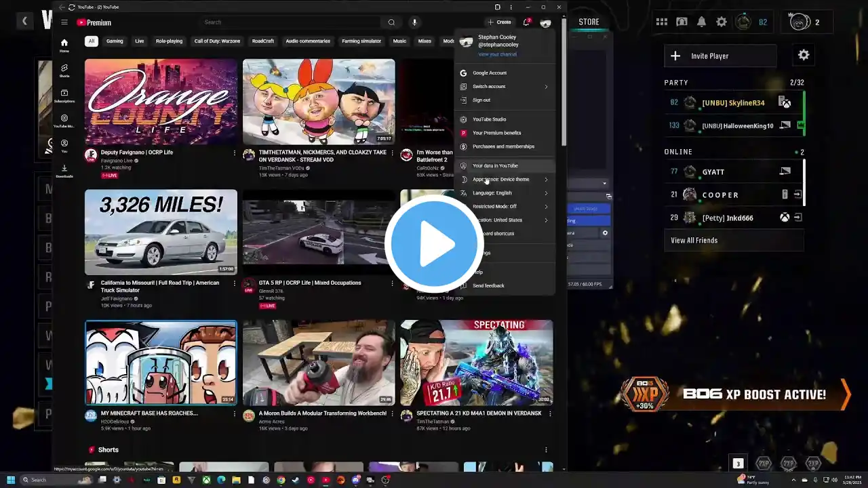Open YouTube Music in sidebar
Image resolution: width=868 pixels, height=488 pixels.
pyautogui.click(x=64, y=121)
